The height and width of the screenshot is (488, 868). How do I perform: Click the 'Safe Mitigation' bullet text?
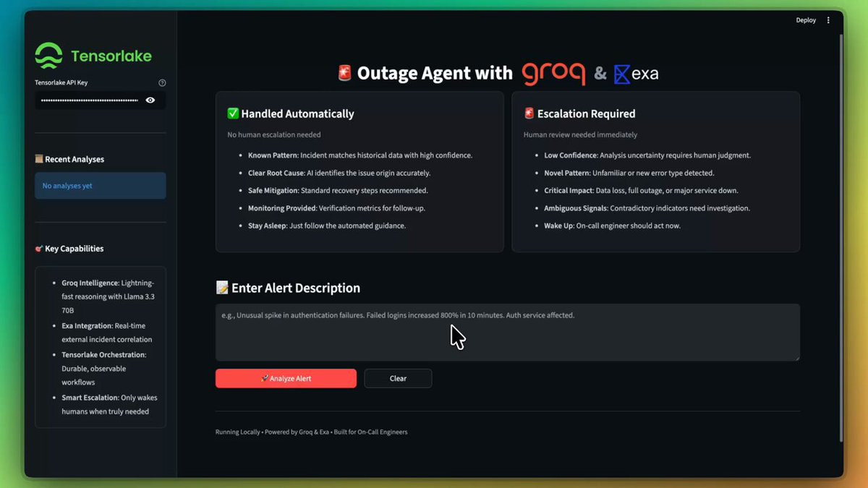click(338, 191)
